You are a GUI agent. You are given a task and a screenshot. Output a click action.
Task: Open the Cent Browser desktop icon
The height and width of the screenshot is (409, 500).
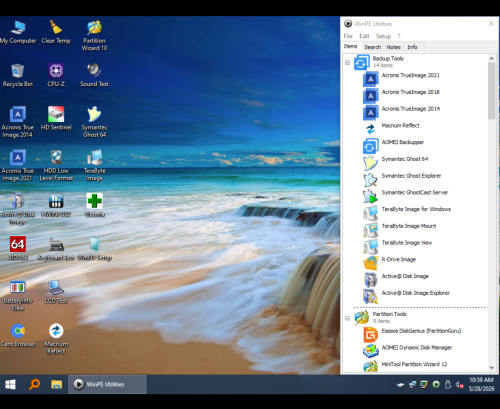pos(18,335)
